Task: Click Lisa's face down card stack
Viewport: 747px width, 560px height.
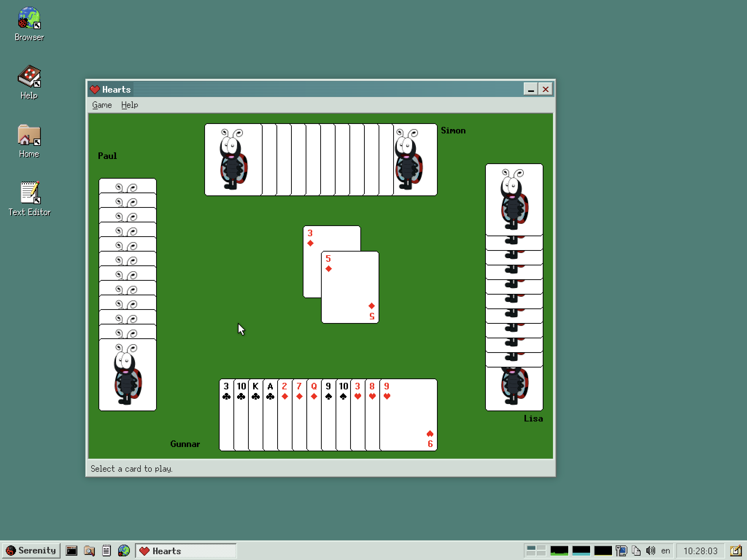Action: point(515,288)
